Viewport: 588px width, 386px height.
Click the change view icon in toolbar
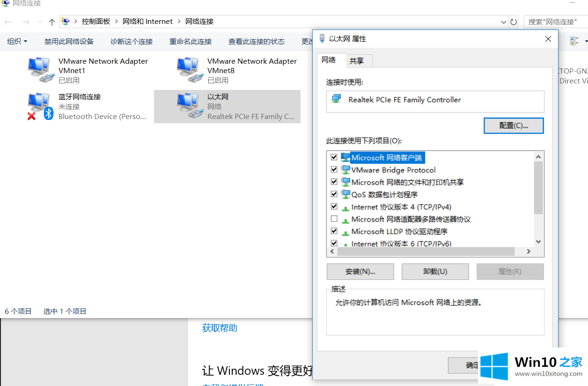(574, 41)
